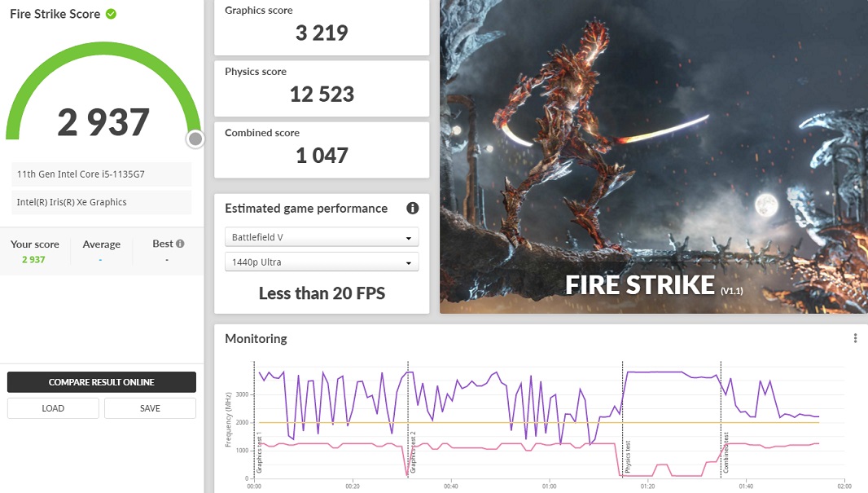The image size is (868, 493).
Task: Open the 1440p Ultra resolution dropdown
Action: click(x=322, y=262)
